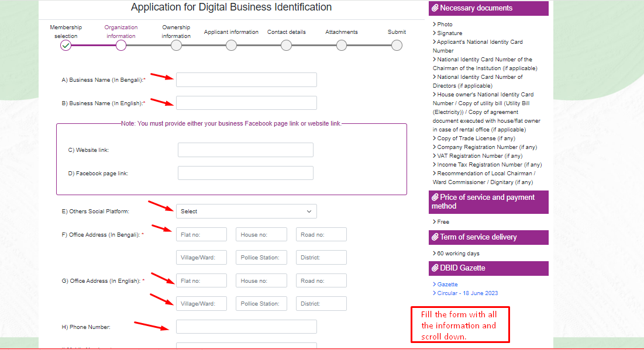Click the Application for Digital Business Identification title

[x=231, y=7]
